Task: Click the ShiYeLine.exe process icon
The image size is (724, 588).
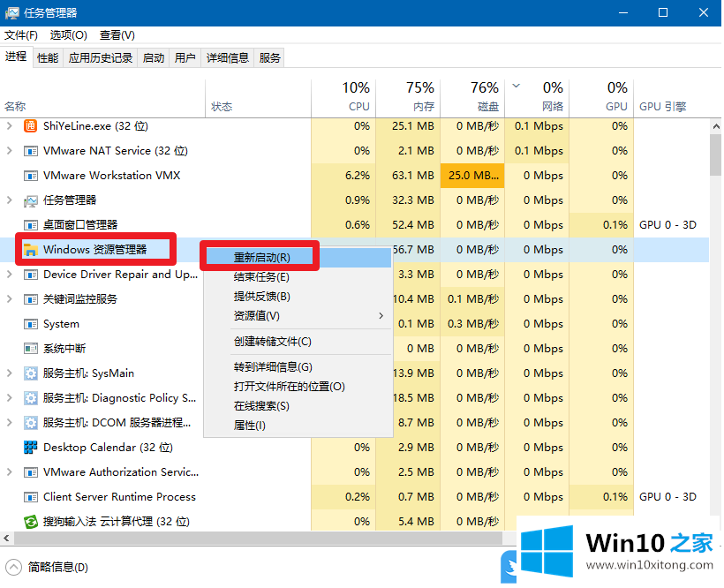Action: coord(31,126)
